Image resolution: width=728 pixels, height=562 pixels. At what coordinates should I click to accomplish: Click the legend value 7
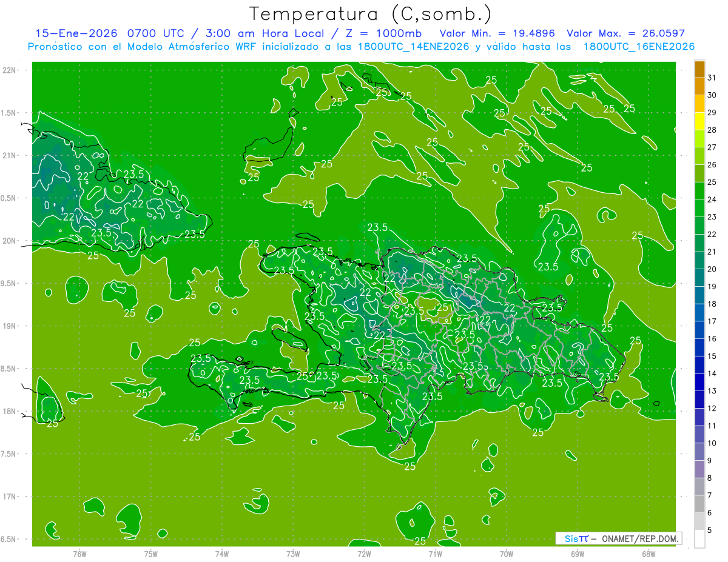pyautogui.click(x=709, y=495)
